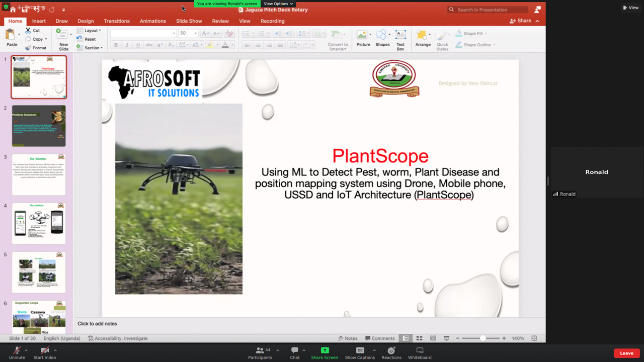
Task: Open Comments from the status bar
Action: [380, 338]
